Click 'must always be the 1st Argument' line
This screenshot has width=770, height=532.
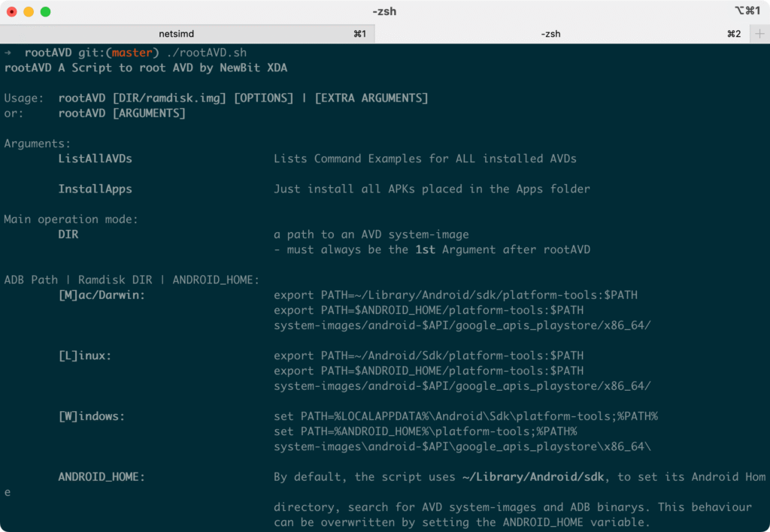click(x=432, y=249)
